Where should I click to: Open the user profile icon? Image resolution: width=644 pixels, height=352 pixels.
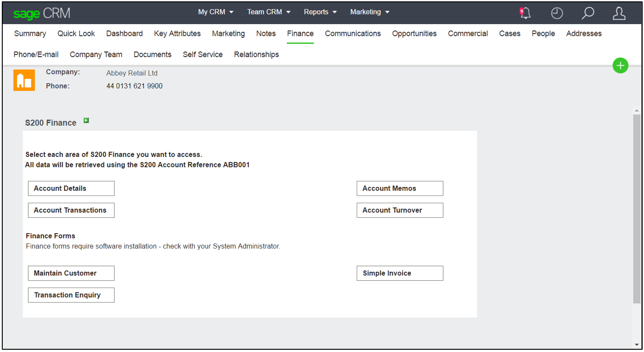(619, 13)
